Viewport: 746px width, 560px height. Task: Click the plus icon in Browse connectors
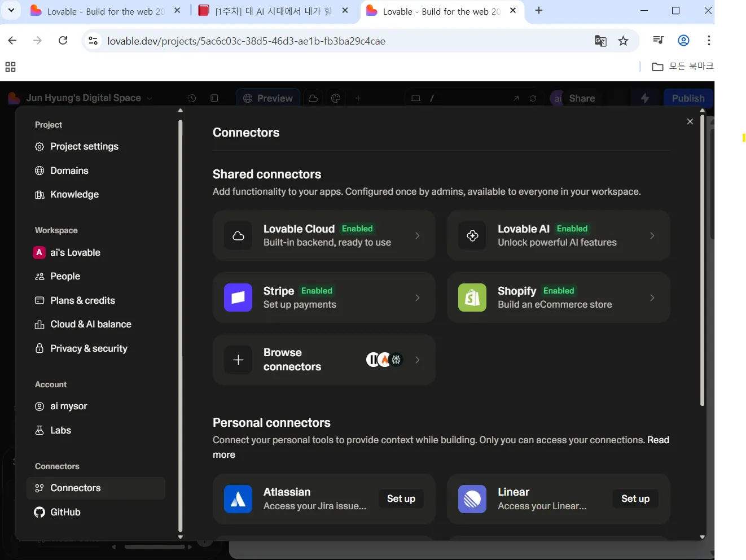click(x=238, y=360)
